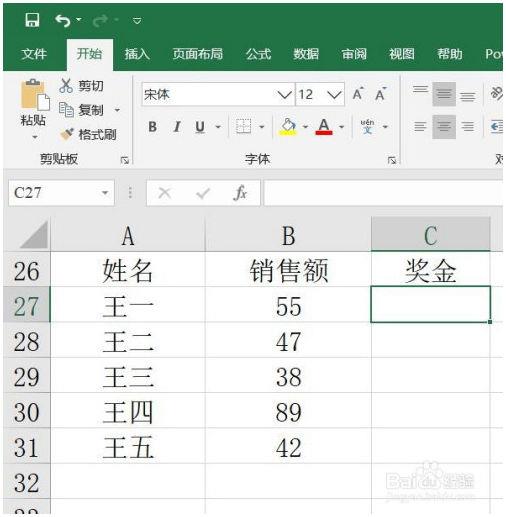
Task: Toggle center horizontal alignment
Action: point(444,126)
